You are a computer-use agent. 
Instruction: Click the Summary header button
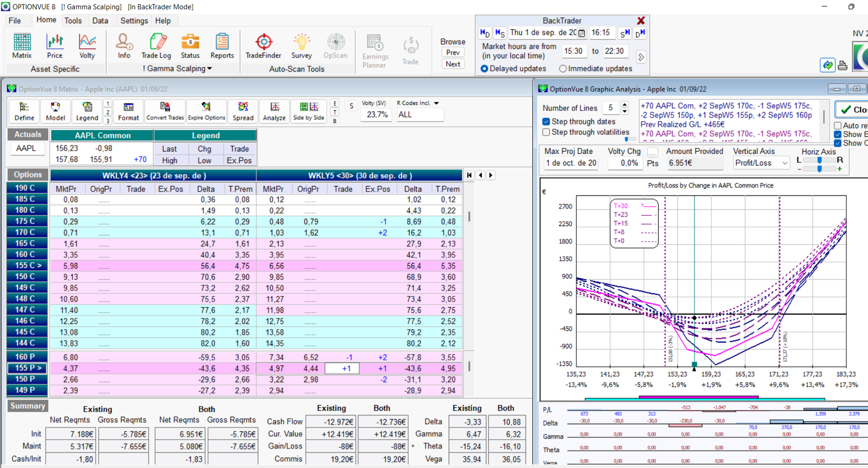click(x=28, y=406)
